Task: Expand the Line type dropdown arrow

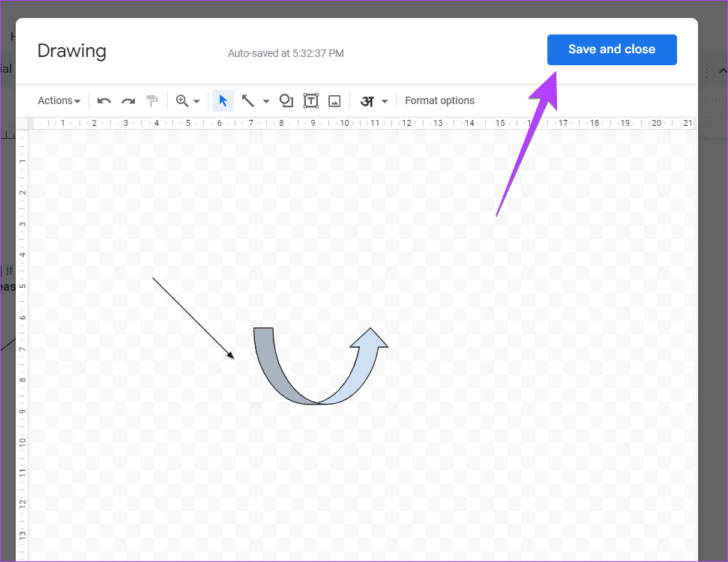Action: pyautogui.click(x=266, y=101)
